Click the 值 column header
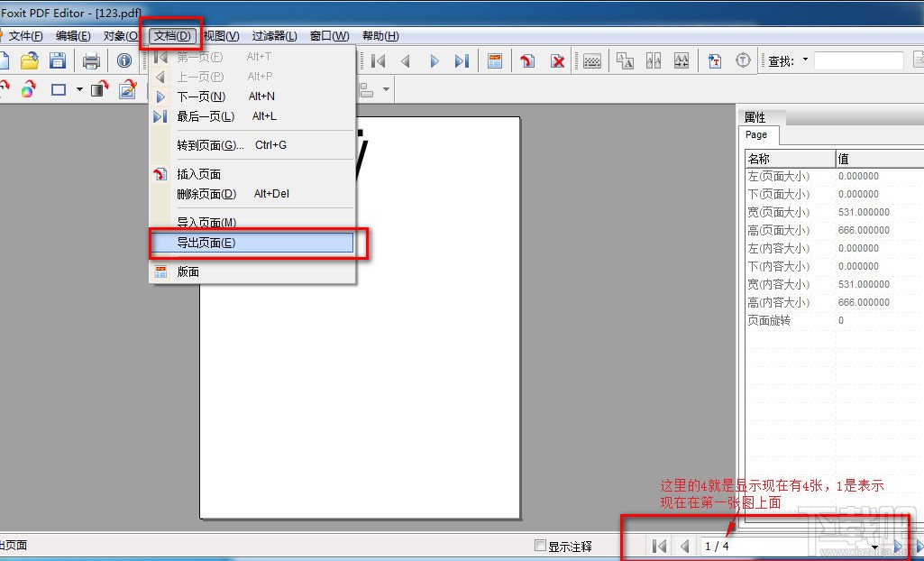 click(x=879, y=159)
